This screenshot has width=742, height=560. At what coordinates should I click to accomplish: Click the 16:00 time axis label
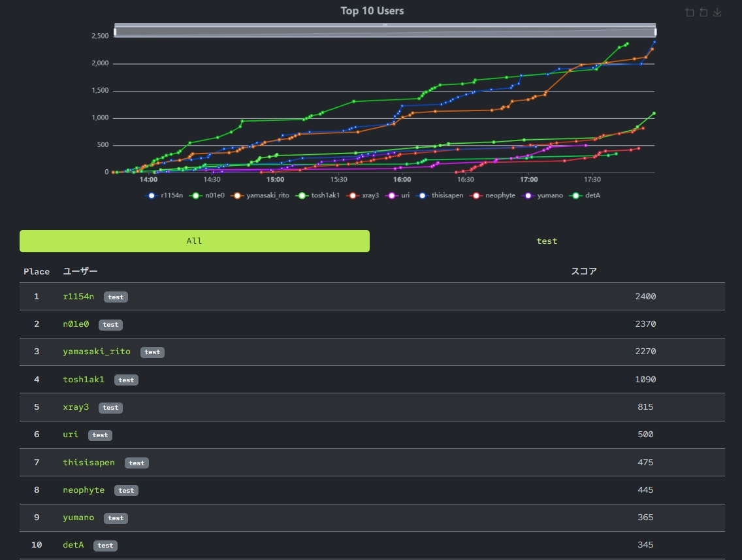click(x=402, y=180)
